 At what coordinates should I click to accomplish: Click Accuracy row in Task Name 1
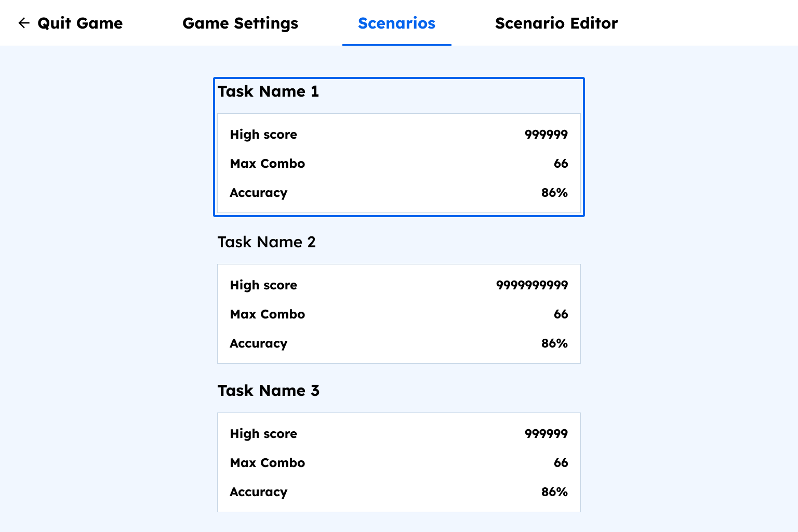(x=399, y=193)
